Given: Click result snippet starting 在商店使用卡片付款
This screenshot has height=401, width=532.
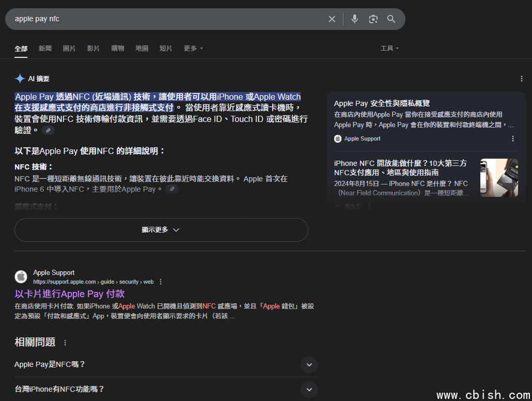Looking at the screenshot, I should coord(164,311).
